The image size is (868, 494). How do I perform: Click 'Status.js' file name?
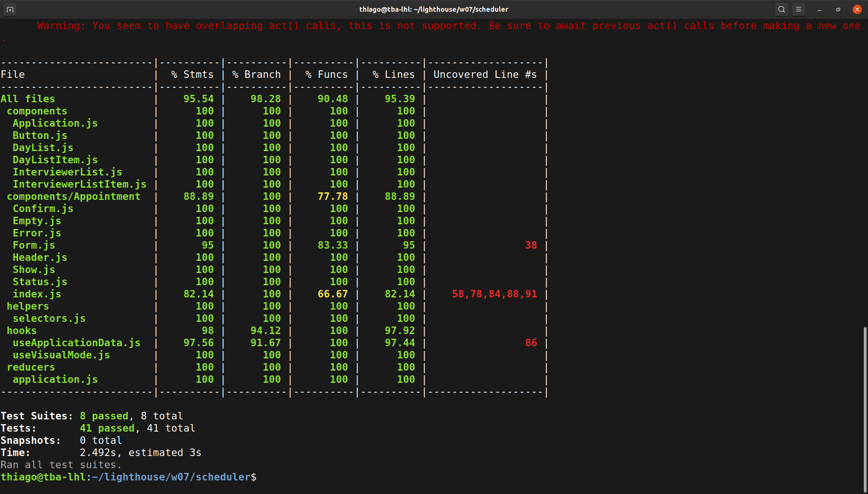[40, 282]
